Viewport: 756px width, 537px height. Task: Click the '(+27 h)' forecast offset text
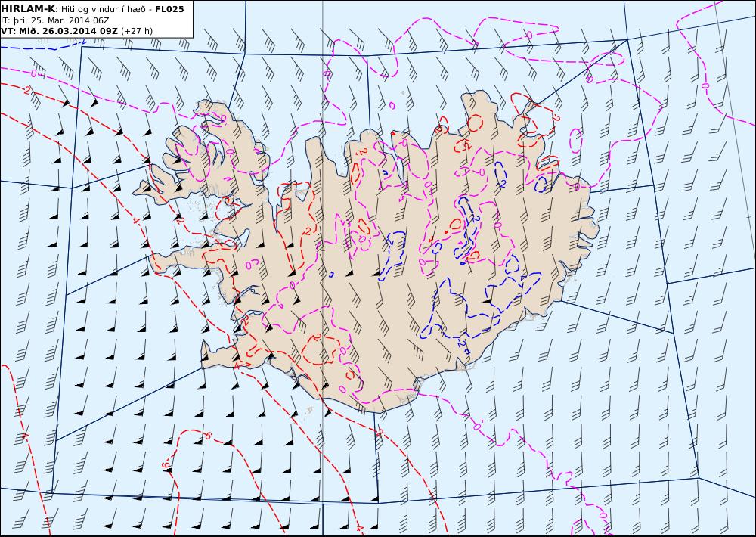(137, 31)
